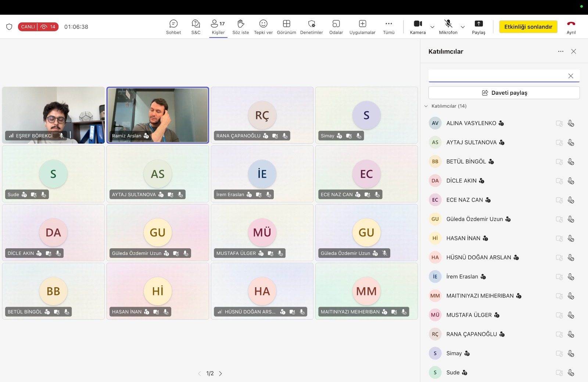Screen dimensions: 588x382
Task: Toggle camera for RANA ÇAPANOĞLU in list
Action: point(559,334)
